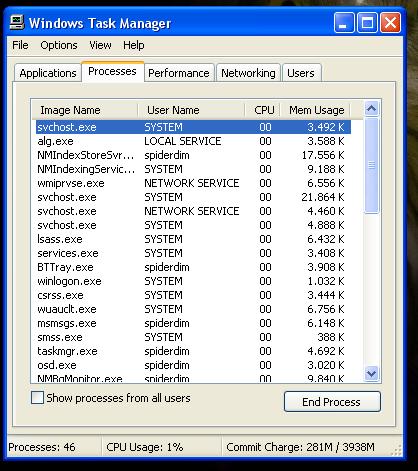
Task: Go to the Users tab
Action: [x=301, y=73]
